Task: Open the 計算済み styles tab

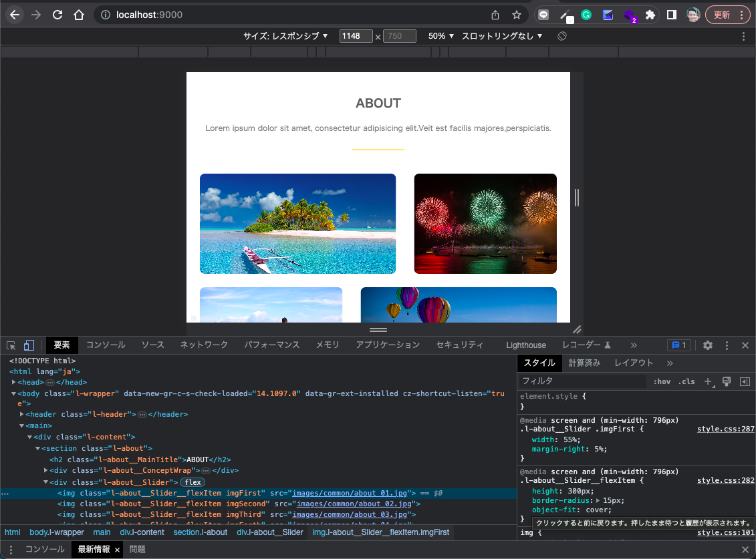Action: pos(584,363)
